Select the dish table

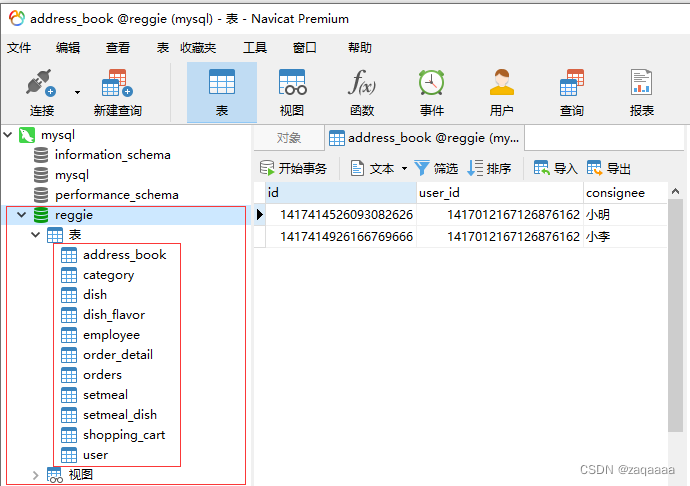click(x=95, y=295)
